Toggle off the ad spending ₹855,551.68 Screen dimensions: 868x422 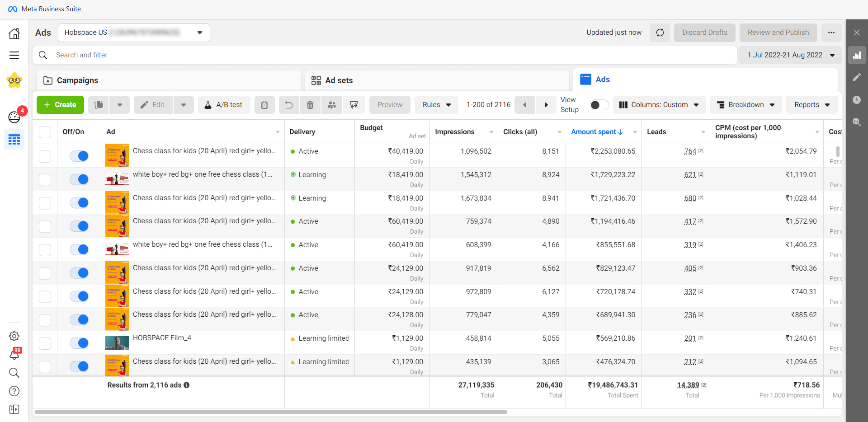click(x=79, y=249)
